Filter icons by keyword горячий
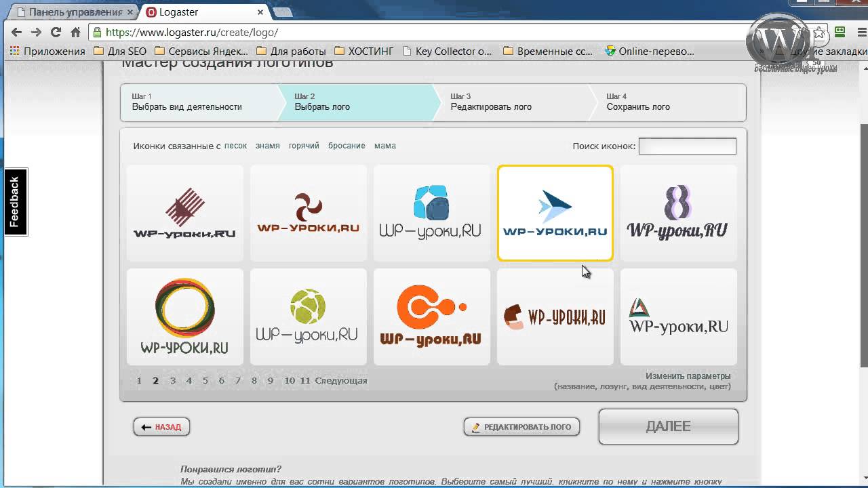Screen dimensions: 868x488 [304, 146]
